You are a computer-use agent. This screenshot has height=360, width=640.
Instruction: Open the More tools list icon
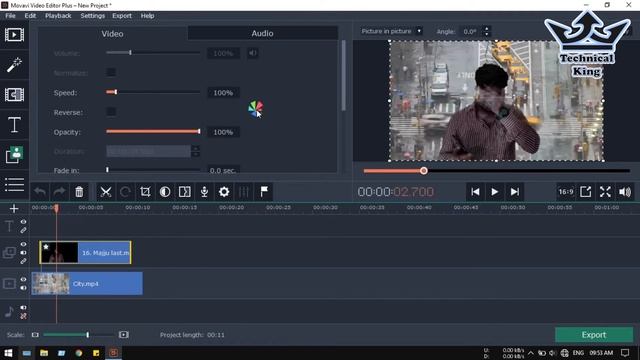pos(14,184)
